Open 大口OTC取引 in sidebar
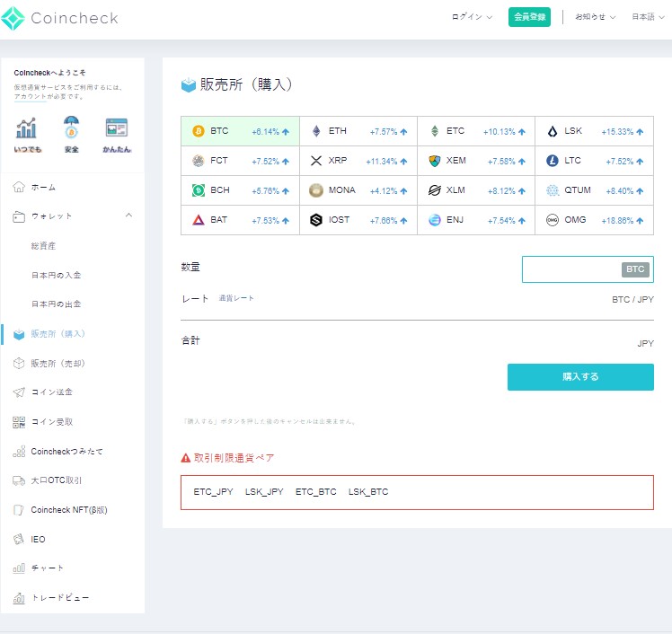 pos(56,480)
